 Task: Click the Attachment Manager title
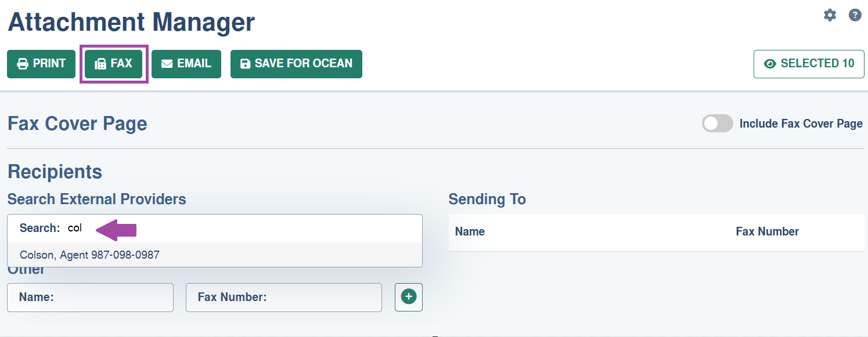pos(131,23)
